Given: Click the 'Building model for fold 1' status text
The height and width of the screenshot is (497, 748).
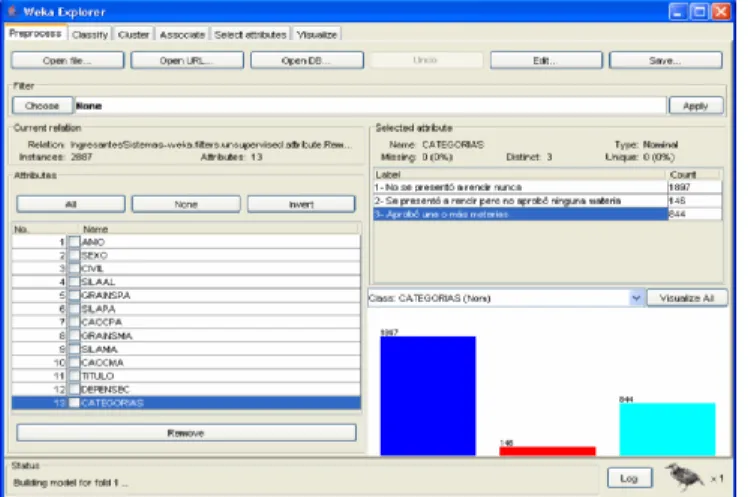Looking at the screenshot, I should coord(71,483).
